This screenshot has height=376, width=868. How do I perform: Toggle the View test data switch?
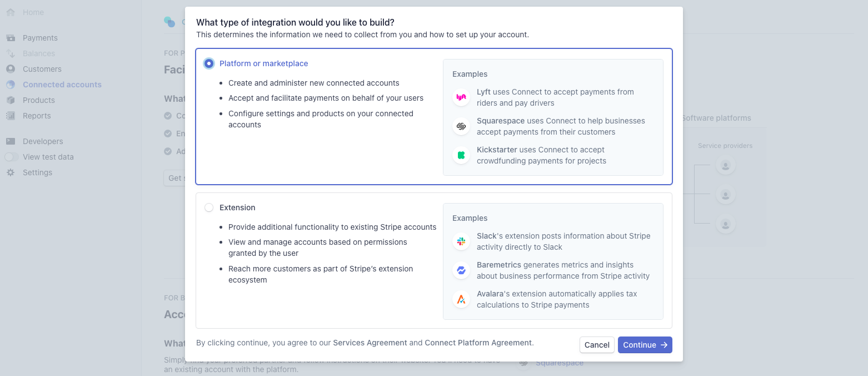pos(12,157)
